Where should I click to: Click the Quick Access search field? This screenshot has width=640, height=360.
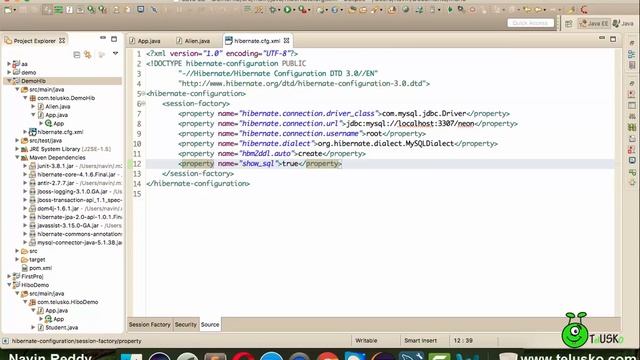coord(531,23)
